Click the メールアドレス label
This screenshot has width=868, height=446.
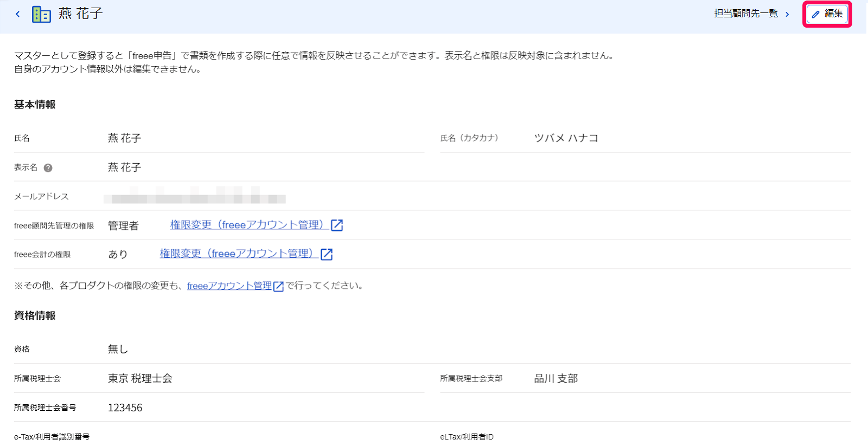click(41, 196)
